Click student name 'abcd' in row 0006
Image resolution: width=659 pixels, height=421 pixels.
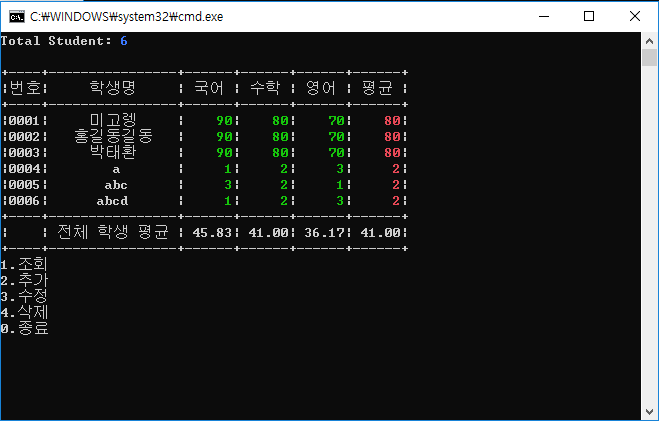[x=112, y=201]
